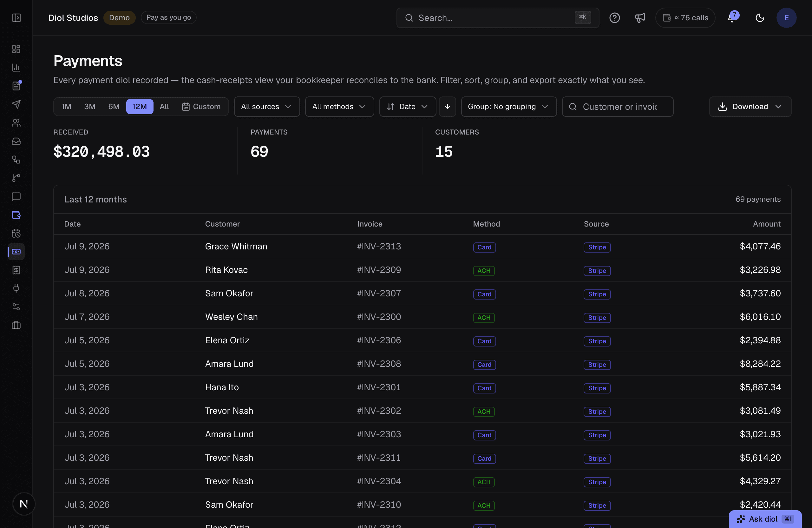Screen dimensions: 812x528
Task: Open the document icon with blue dot
Action: click(x=16, y=86)
